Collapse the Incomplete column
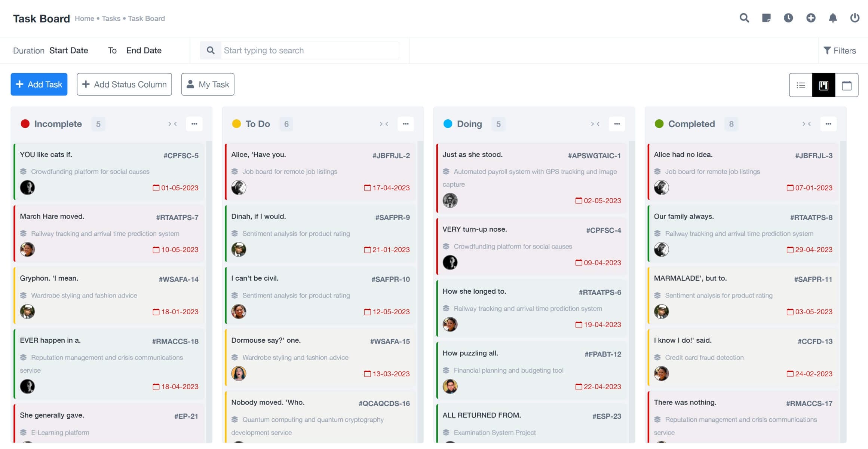The image size is (868, 449). coord(172,124)
